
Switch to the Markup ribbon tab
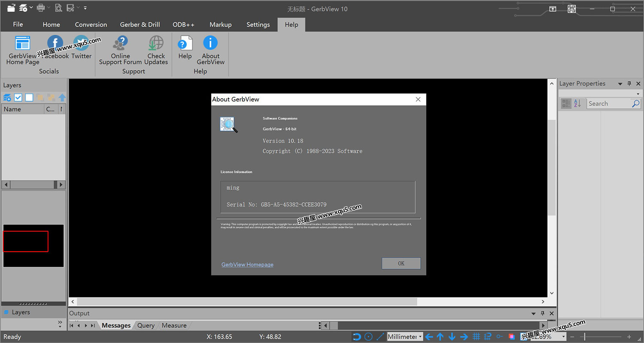pos(221,24)
